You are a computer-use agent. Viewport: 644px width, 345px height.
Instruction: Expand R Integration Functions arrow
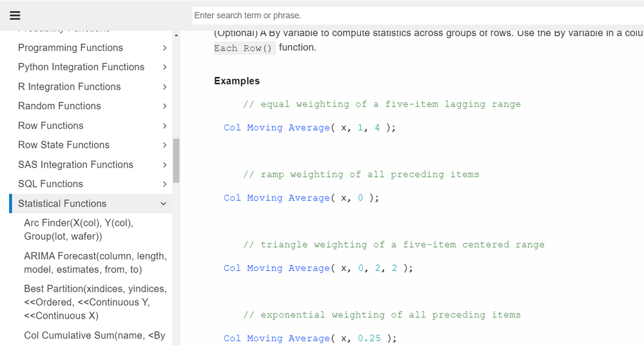click(164, 86)
